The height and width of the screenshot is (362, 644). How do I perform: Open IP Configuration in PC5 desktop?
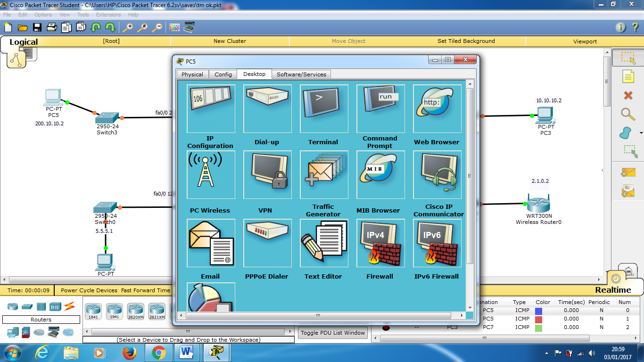pos(210,109)
